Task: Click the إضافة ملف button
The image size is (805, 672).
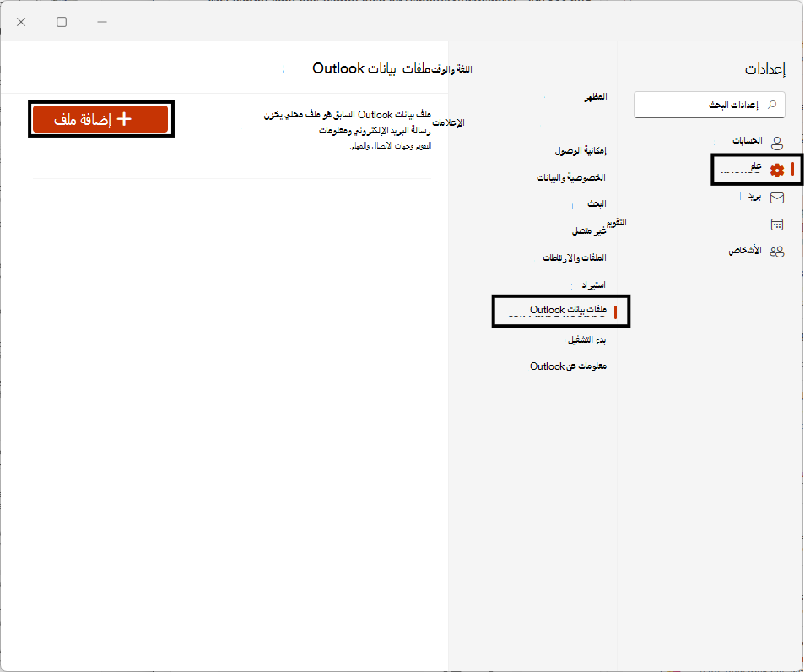Action: tap(100, 119)
